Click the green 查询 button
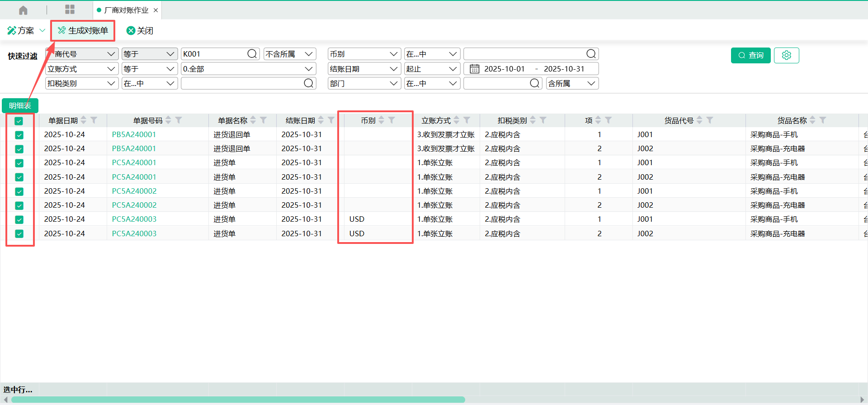 tap(750, 55)
